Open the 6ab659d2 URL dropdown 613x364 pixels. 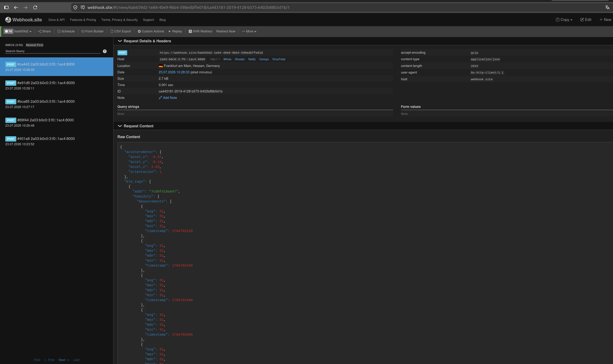tap(23, 31)
